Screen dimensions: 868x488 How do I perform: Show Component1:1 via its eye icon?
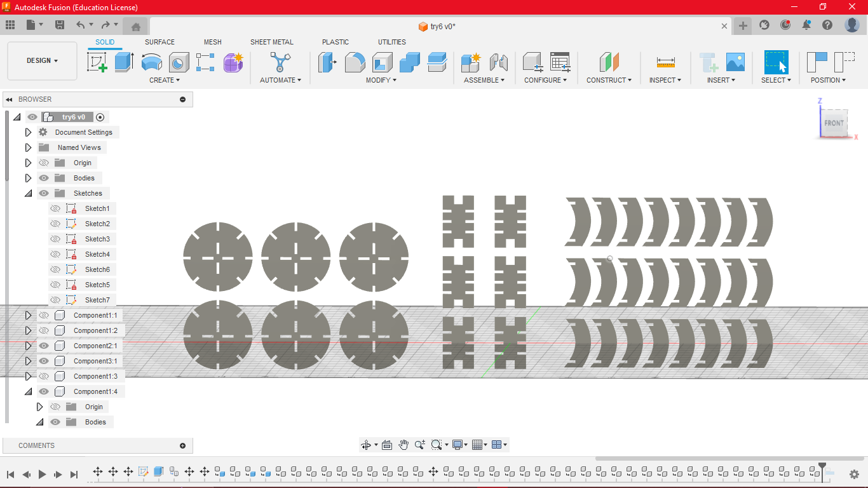44,315
